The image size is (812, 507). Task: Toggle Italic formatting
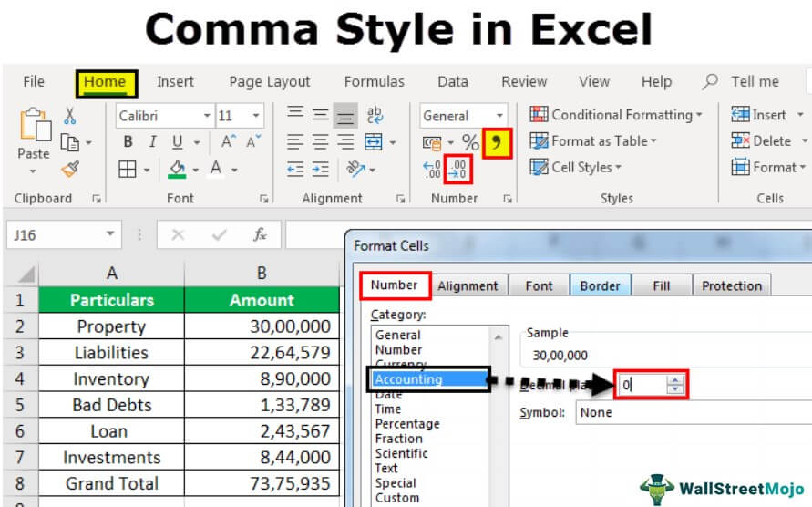click(x=152, y=141)
